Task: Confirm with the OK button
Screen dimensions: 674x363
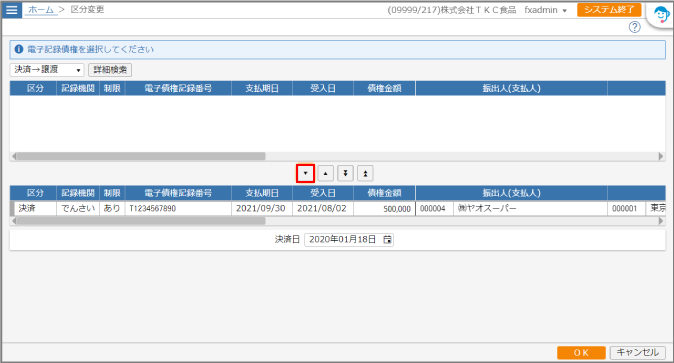Action: click(x=581, y=353)
